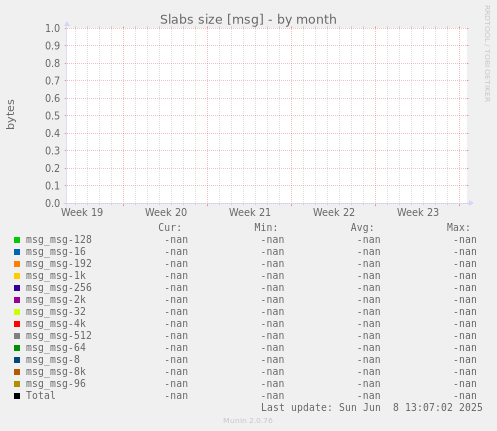Click the Last update timestamp text
497x431 pixels.
point(372,408)
